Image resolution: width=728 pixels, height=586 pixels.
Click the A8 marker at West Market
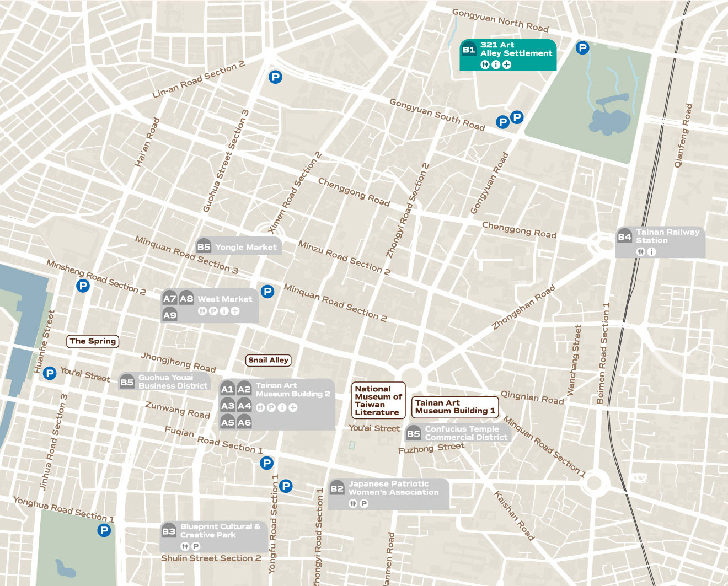[x=186, y=298]
